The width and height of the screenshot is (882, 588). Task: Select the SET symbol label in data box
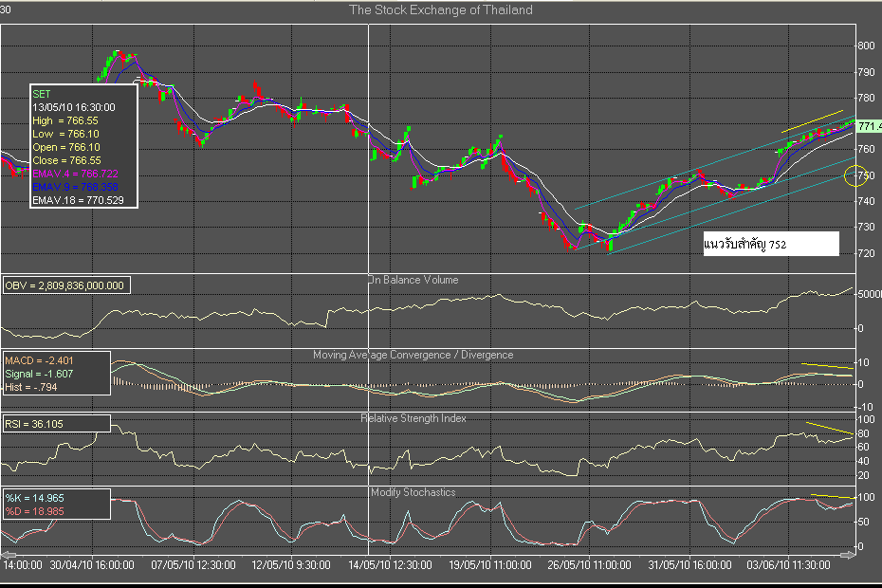pos(41,94)
